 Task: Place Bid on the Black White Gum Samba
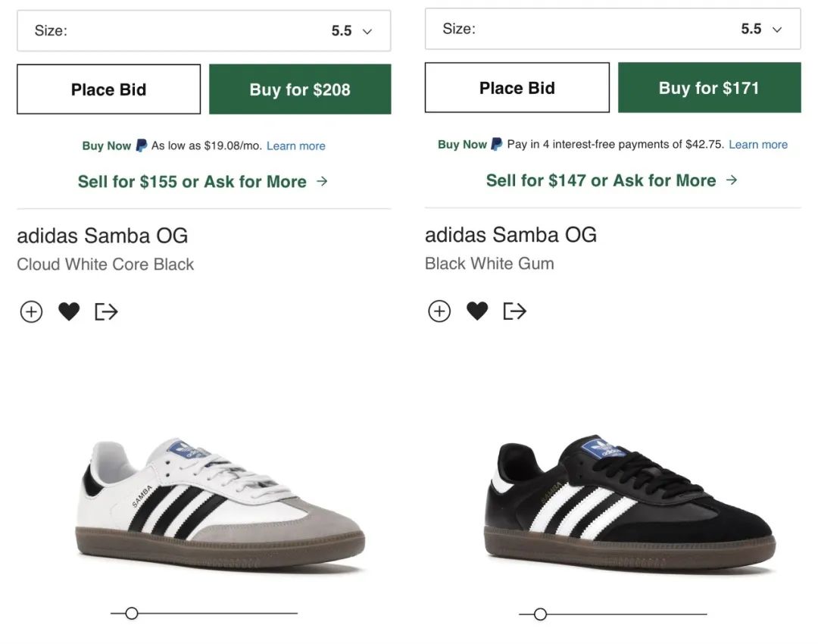(517, 88)
